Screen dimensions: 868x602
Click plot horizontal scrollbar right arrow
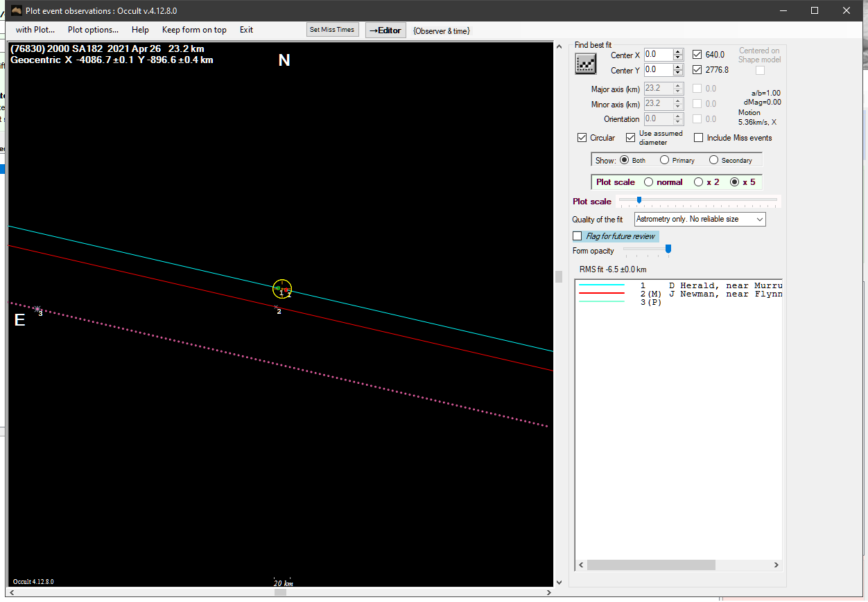(x=548, y=593)
